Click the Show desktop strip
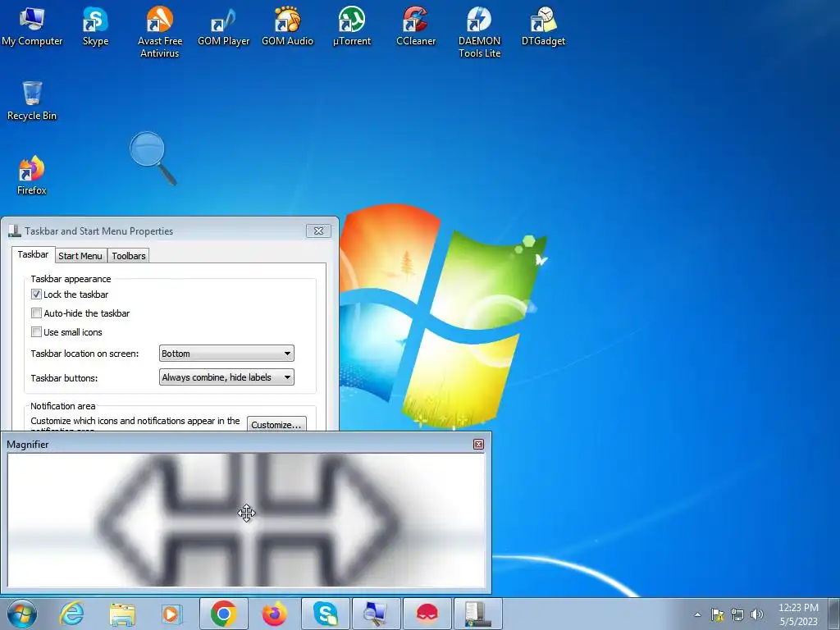Viewport: 840px width, 630px height. click(834, 614)
